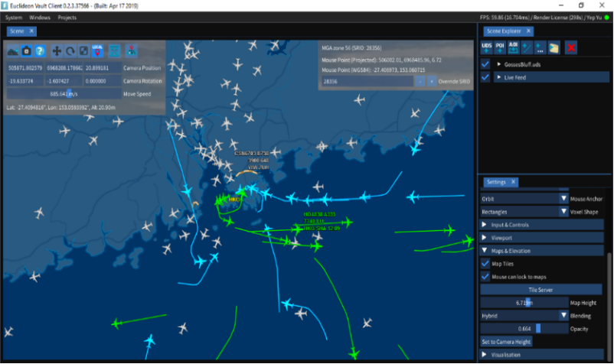Click the Lat -27.4094816 coordinates text
The width and height of the screenshot is (614, 364).
coord(60,107)
